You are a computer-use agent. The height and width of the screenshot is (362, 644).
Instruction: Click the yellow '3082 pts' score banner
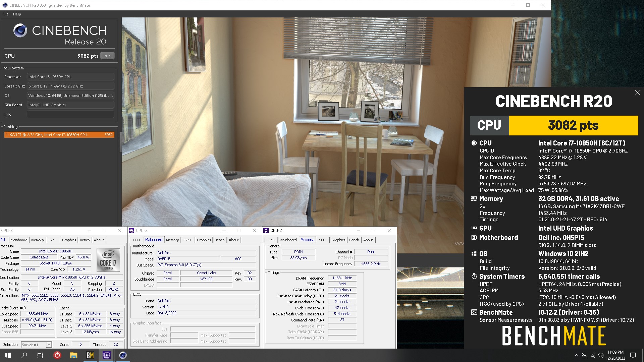click(x=573, y=125)
